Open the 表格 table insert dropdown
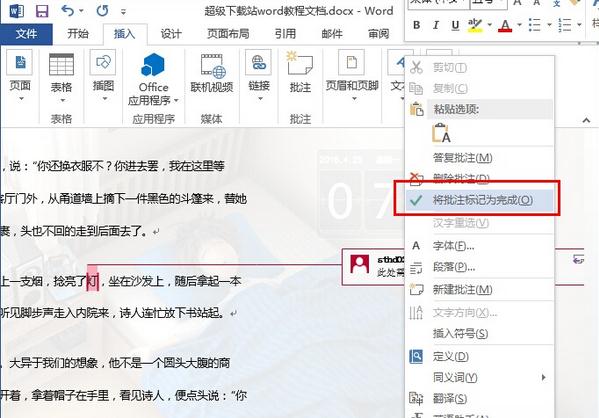 [62, 78]
